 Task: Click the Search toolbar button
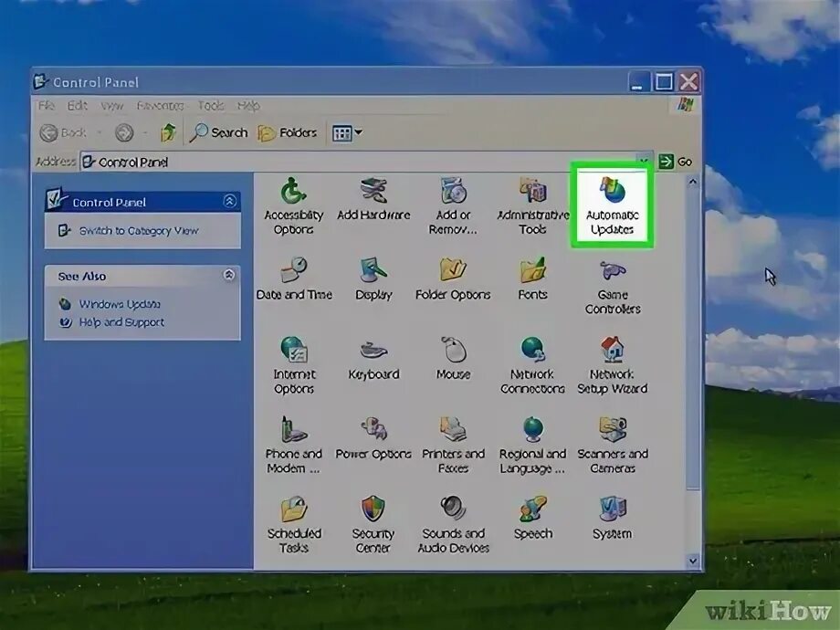[x=218, y=132]
